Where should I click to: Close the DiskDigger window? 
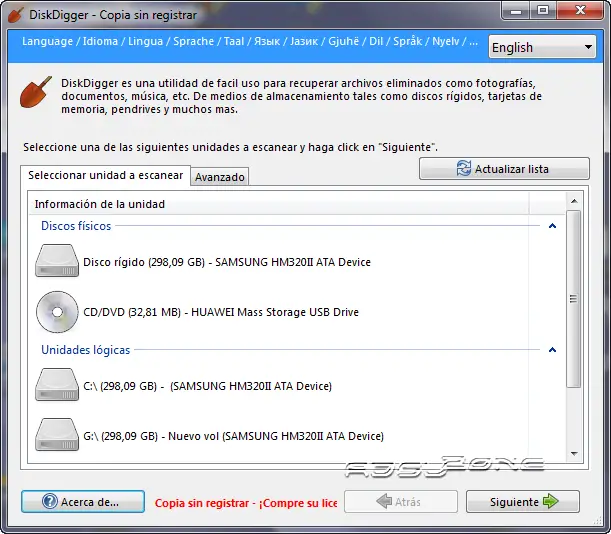tap(580, 11)
